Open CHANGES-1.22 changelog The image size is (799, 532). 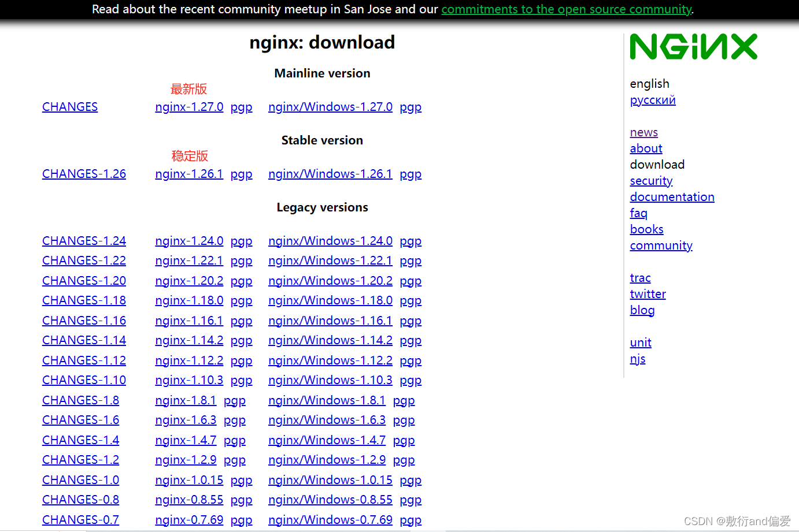pos(84,261)
